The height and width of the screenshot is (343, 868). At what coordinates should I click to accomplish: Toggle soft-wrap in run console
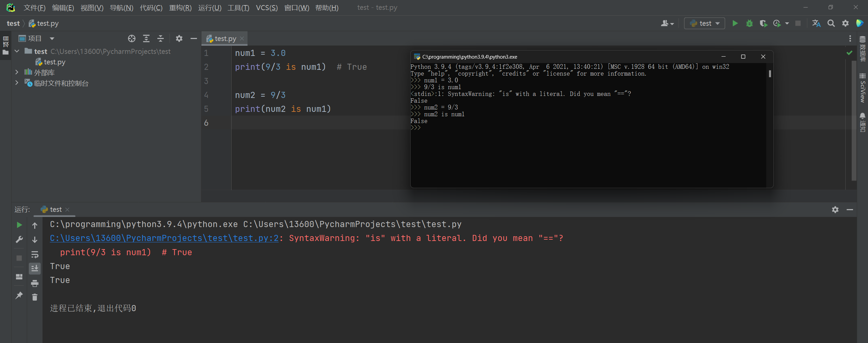click(x=35, y=255)
